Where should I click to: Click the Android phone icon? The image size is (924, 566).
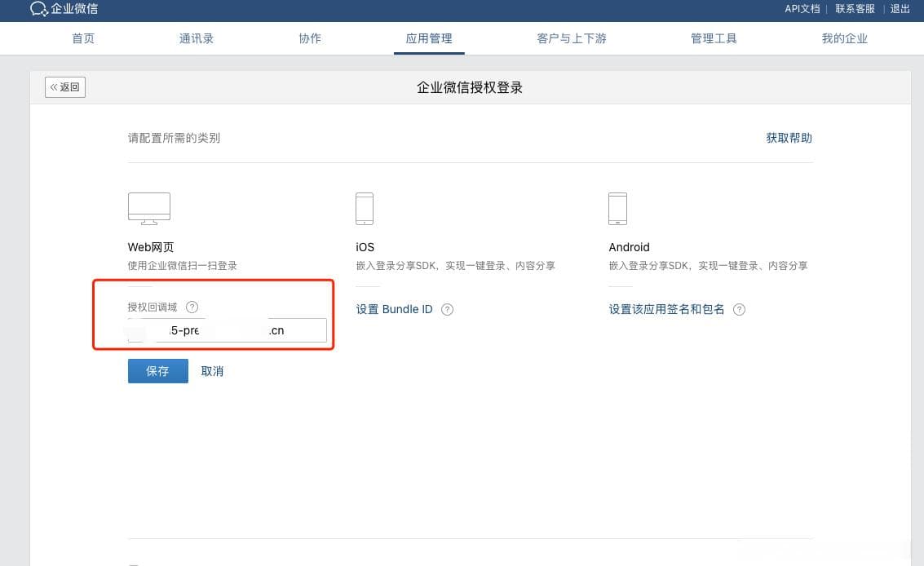[617, 209]
